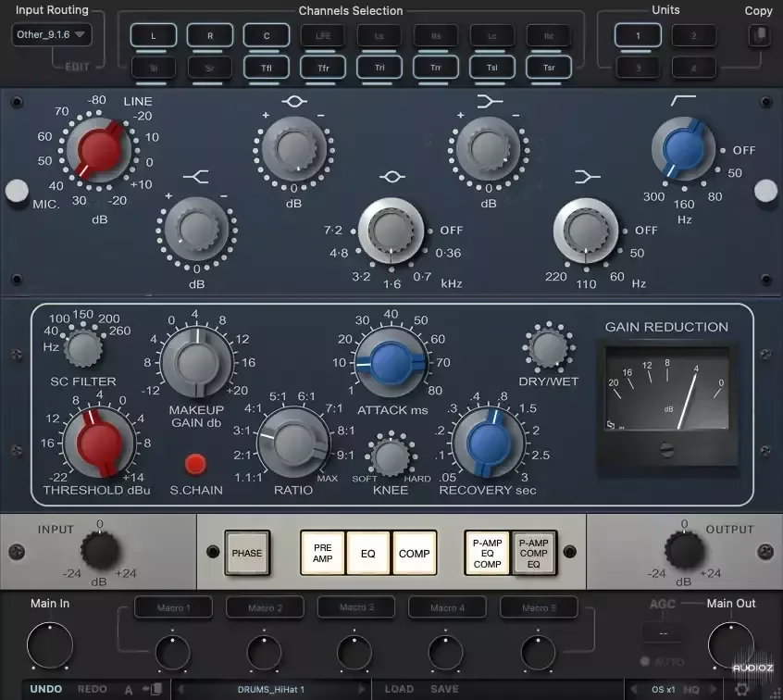Click the blue ATTACK ms knob
Screen dimensions: 783x700
[x=391, y=363]
